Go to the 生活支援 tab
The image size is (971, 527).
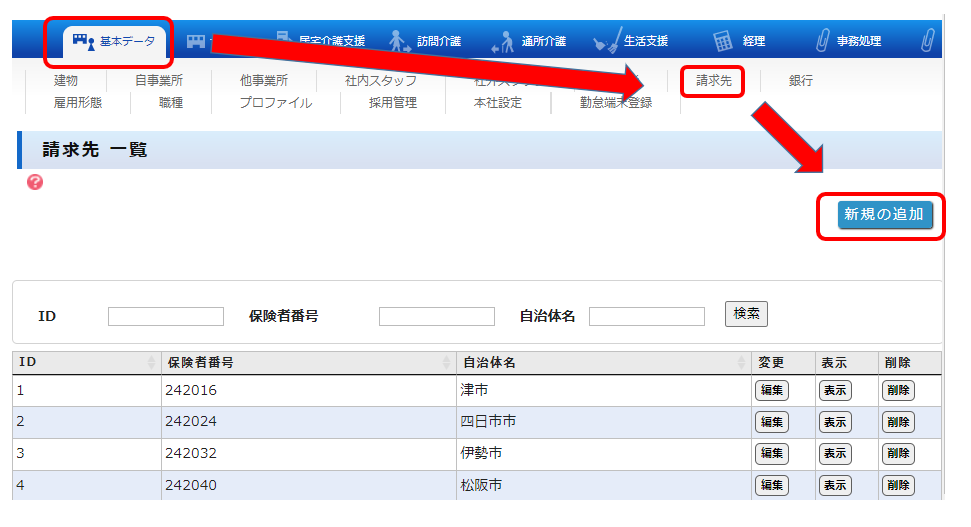633,41
